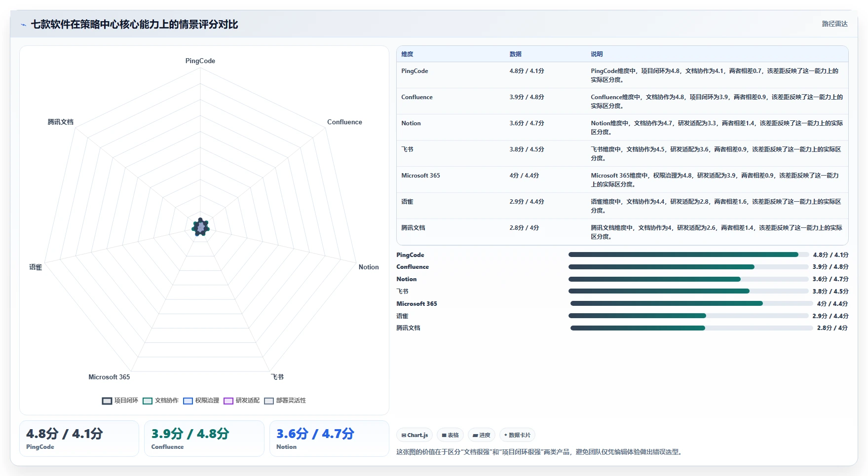The image size is (868, 476).
Task: Click the 表格 tag pill
Action: pos(450,435)
